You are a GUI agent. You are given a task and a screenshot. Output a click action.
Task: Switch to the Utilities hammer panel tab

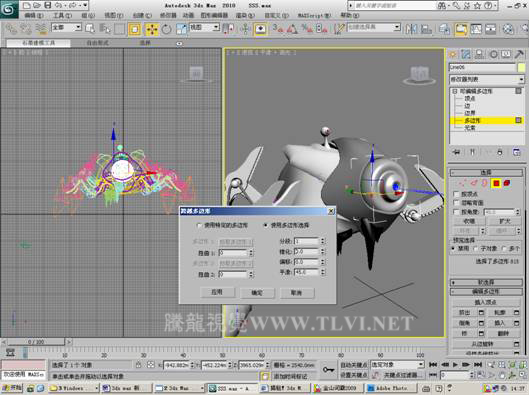[x=519, y=54]
